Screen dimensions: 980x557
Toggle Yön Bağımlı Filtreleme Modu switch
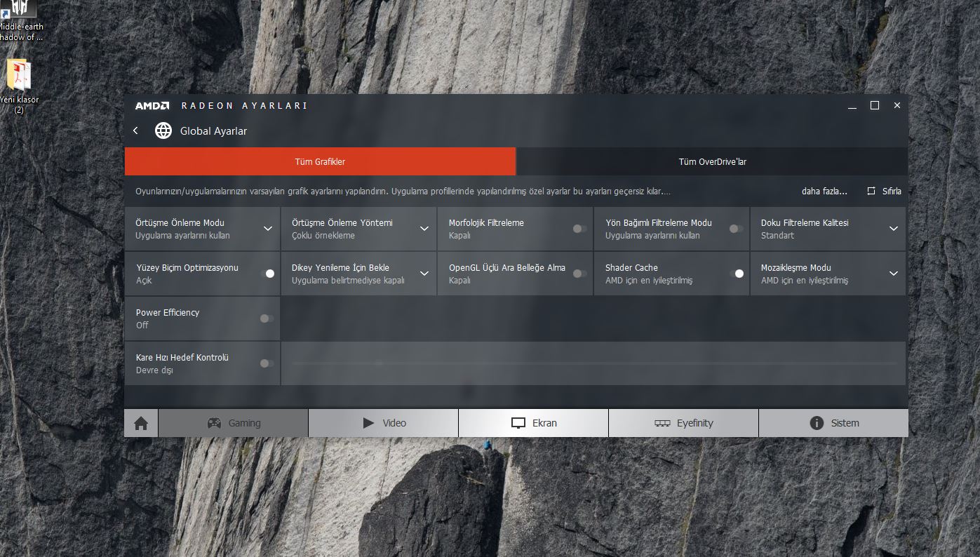click(736, 229)
